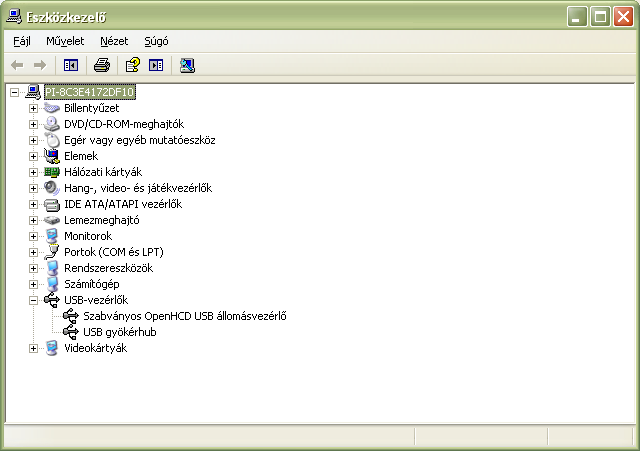Select the Billentyűzet label
This screenshot has width=640, height=451.
click(x=91, y=108)
